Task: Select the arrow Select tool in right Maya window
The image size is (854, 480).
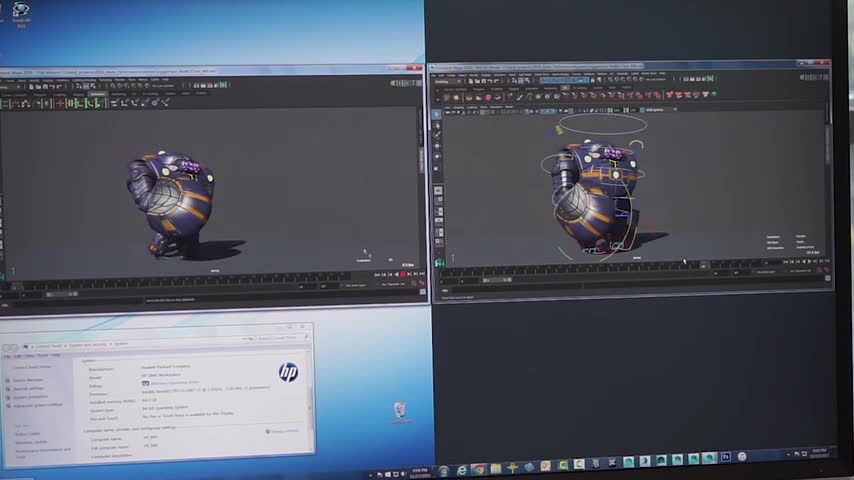Action: click(x=437, y=114)
